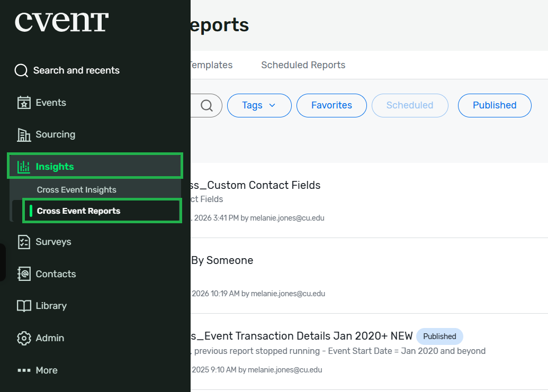Open the Surveys checklist icon
Image resolution: width=548 pixels, height=392 pixels.
pos(24,242)
